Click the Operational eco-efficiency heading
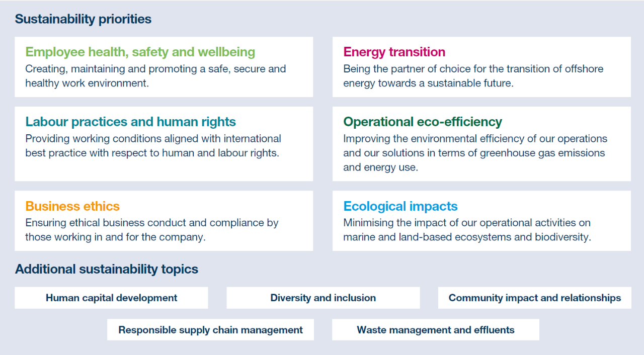644x355 pixels. [x=423, y=122]
